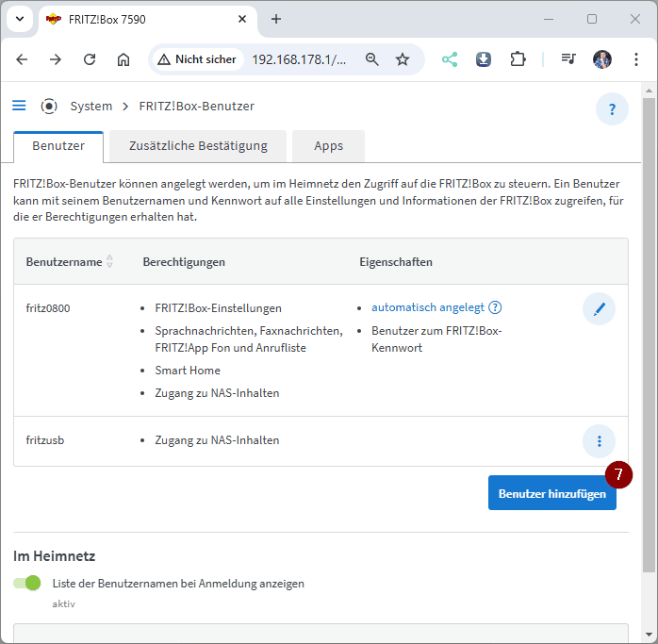Click the vertical page scrollbar
Viewport: 658px width, 644px height.
click(649, 330)
